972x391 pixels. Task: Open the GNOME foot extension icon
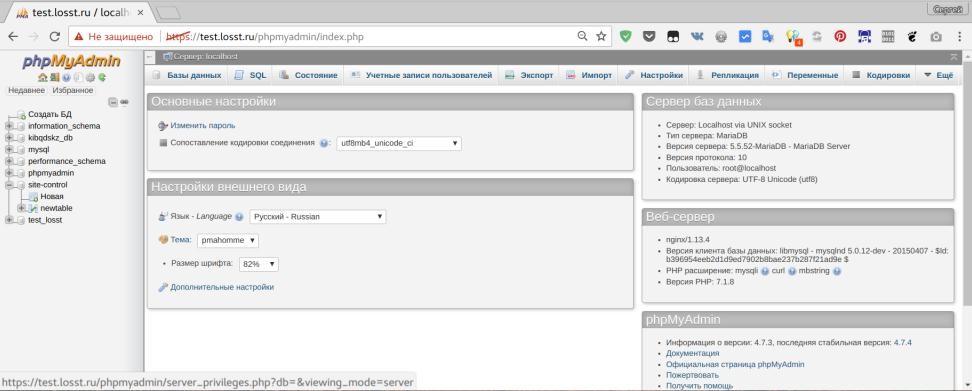coord(912,37)
